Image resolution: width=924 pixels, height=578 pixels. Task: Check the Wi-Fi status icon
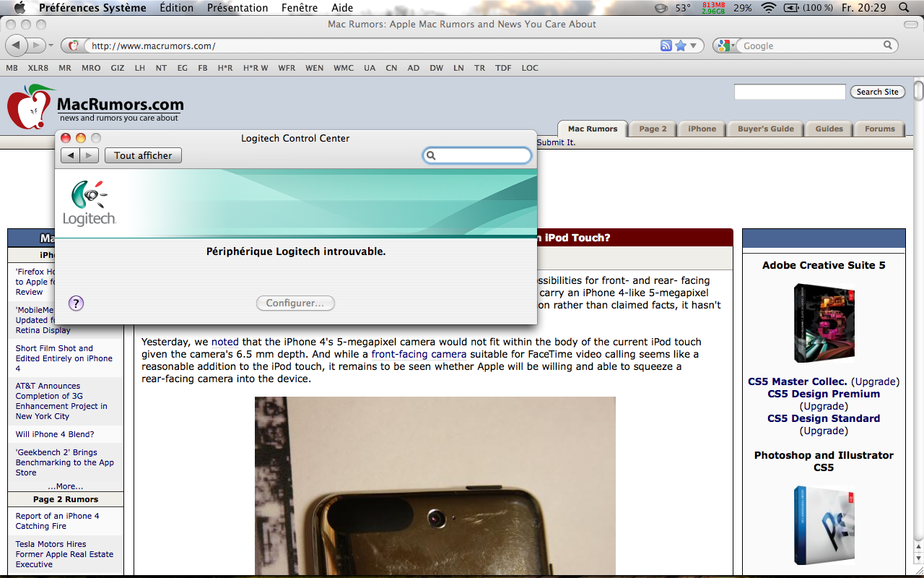point(769,8)
